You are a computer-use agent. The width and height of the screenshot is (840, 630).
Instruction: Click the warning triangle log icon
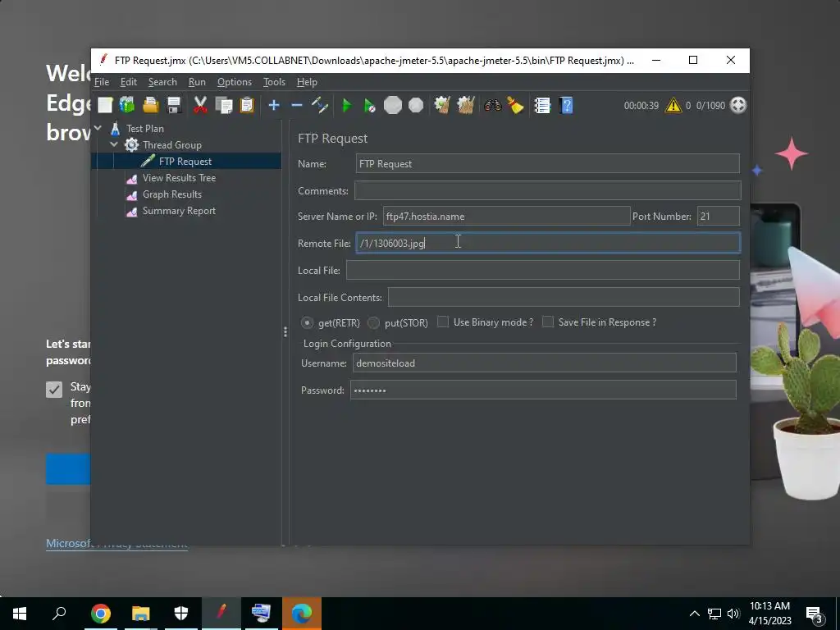[673, 106]
